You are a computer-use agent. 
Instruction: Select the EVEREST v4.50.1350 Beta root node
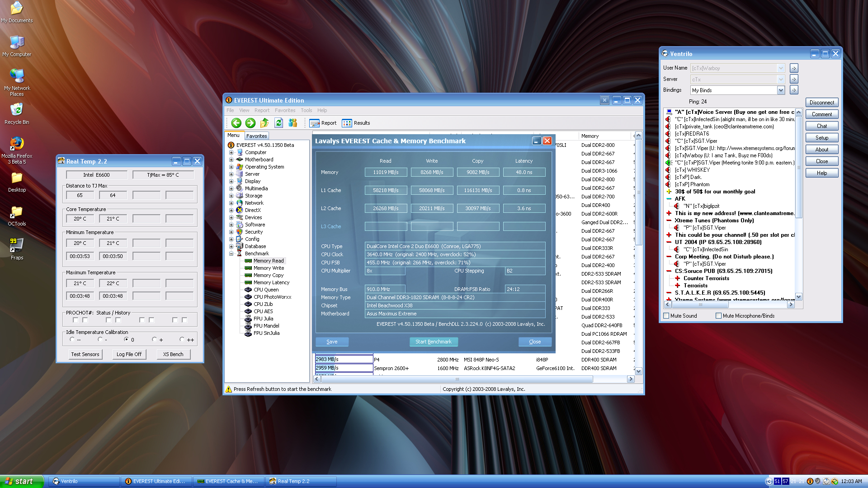coord(265,145)
